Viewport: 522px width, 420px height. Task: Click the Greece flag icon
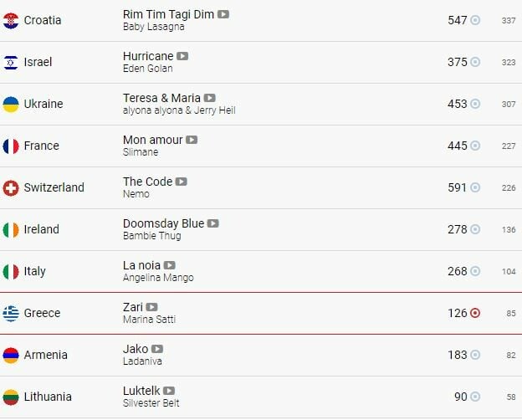pyautogui.click(x=11, y=313)
